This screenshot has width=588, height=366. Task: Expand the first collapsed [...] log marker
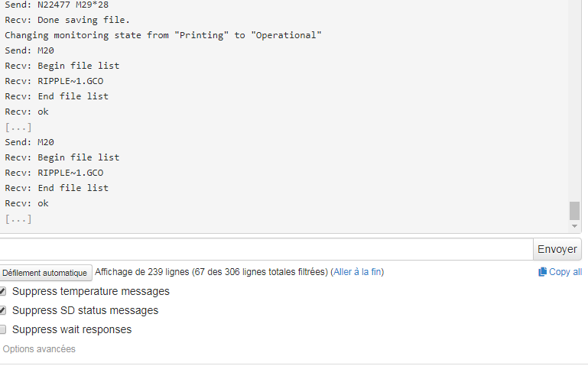tap(18, 128)
